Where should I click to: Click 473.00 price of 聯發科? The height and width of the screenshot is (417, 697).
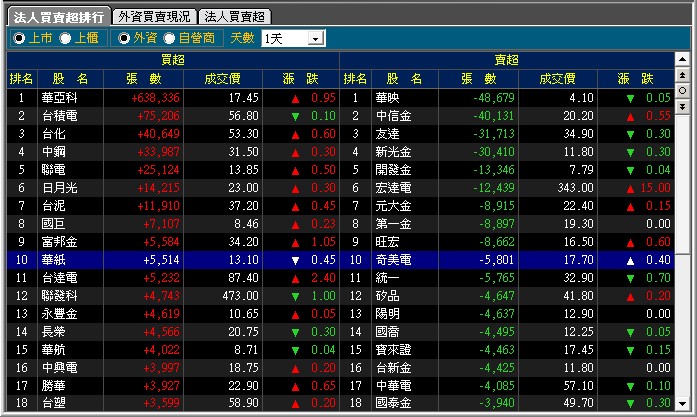240,296
